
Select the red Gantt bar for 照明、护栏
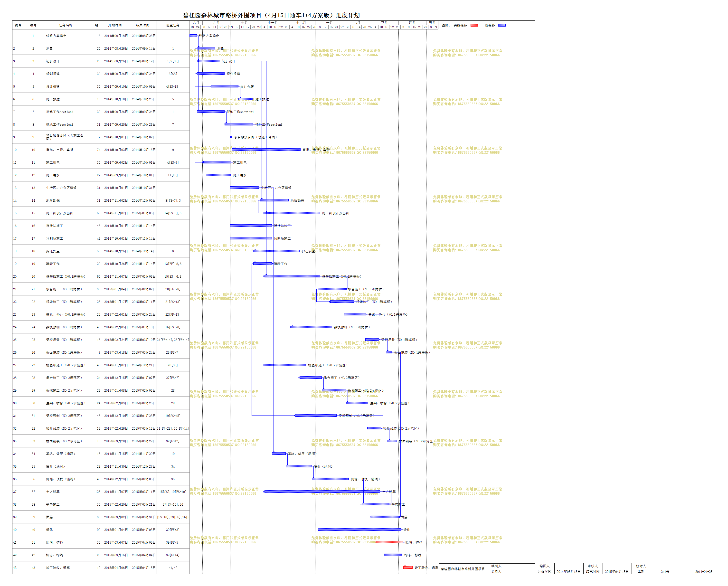tap(389, 542)
